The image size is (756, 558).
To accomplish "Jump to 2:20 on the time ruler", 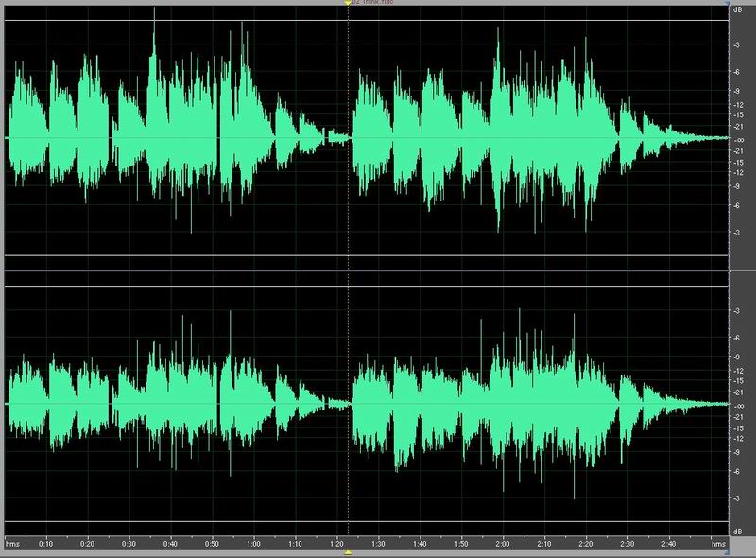I will point(585,544).
